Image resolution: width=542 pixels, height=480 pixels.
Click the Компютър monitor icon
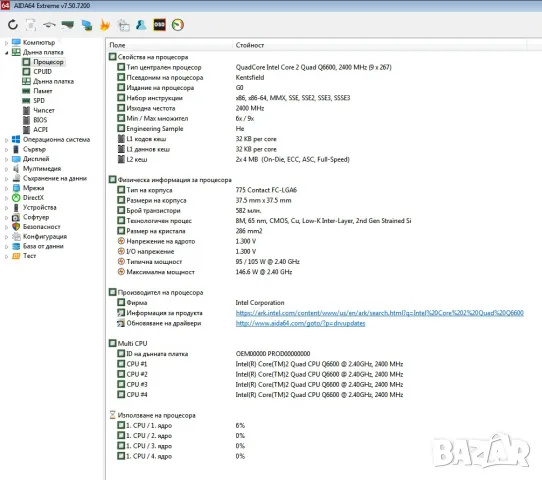tap(16, 42)
